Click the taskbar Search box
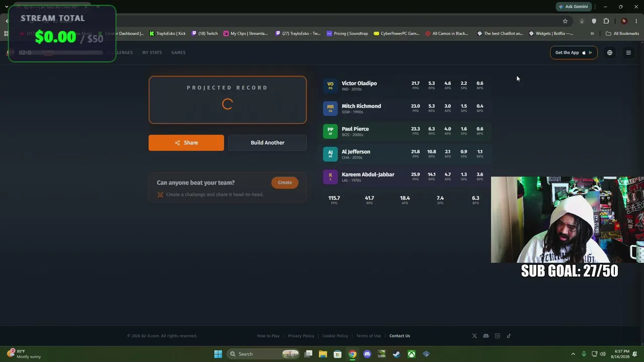 (x=263, y=354)
